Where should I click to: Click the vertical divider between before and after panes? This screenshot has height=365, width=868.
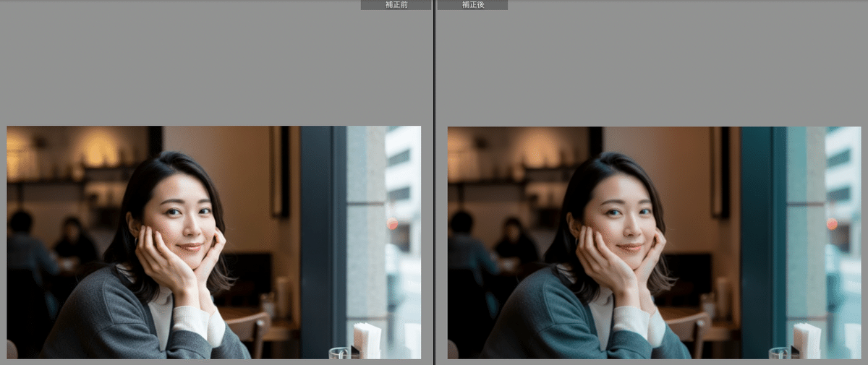[x=434, y=181]
